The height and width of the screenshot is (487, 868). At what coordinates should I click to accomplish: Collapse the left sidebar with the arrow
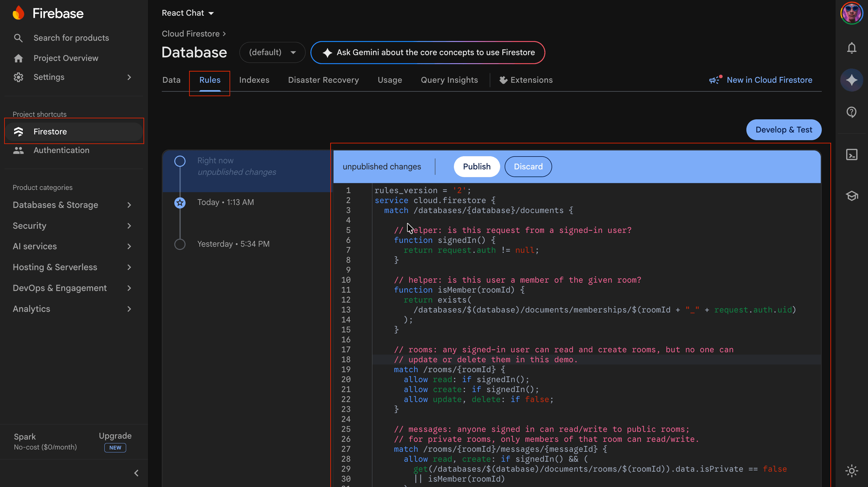(x=136, y=473)
